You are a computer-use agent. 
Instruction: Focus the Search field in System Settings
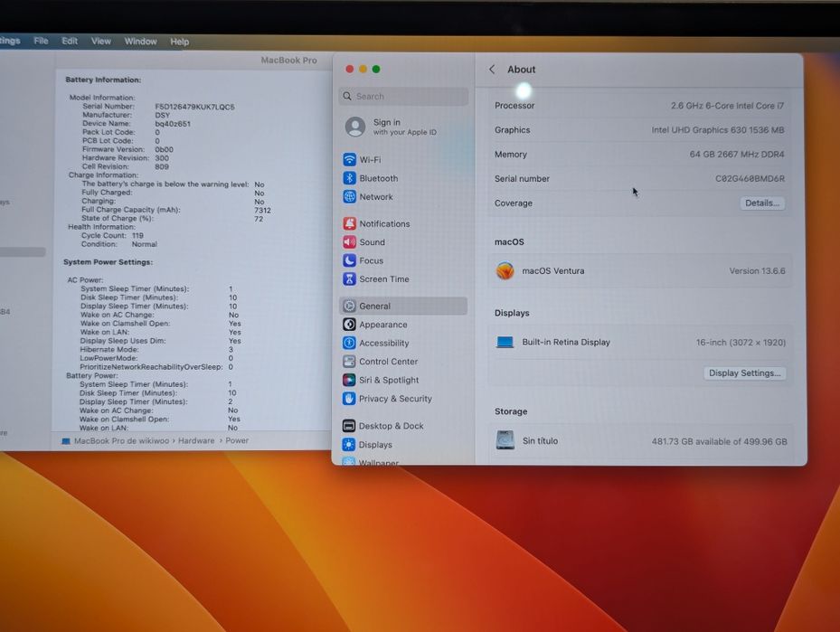pyautogui.click(x=403, y=97)
